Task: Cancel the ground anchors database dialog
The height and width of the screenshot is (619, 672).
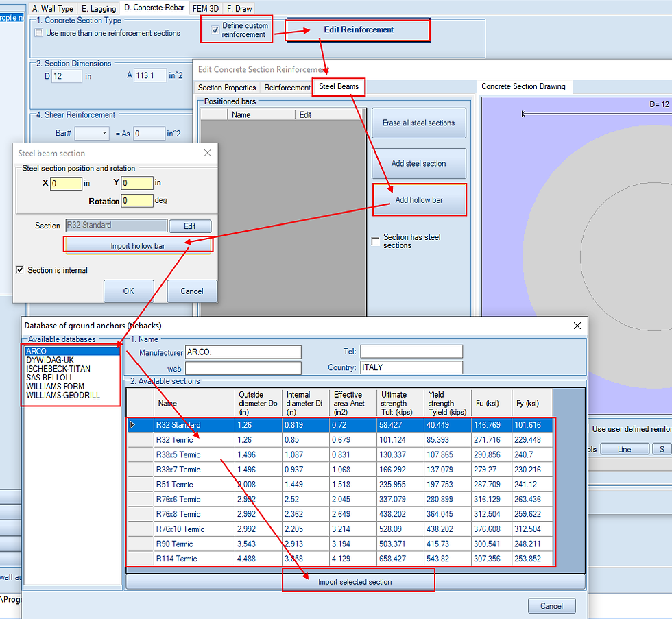Action: coord(551,606)
